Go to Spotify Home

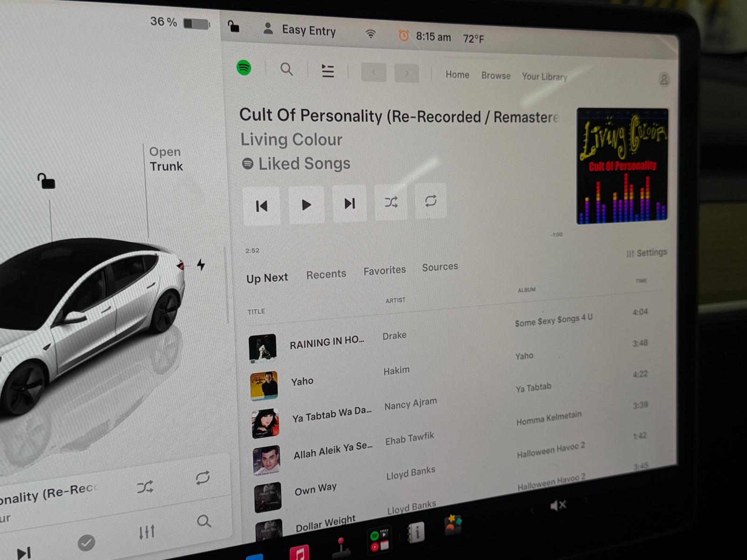click(x=457, y=75)
